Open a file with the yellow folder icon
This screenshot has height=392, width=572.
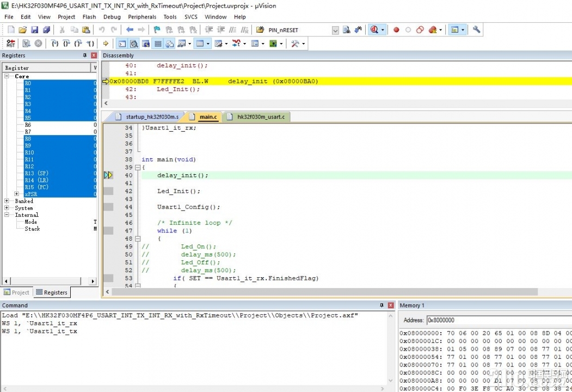click(23, 30)
